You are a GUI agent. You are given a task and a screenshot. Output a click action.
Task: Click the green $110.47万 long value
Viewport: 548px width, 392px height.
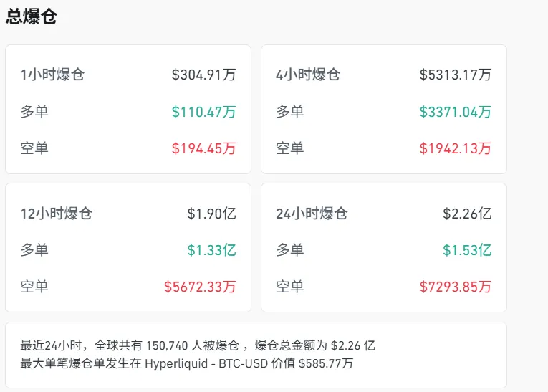pos(203,112)
